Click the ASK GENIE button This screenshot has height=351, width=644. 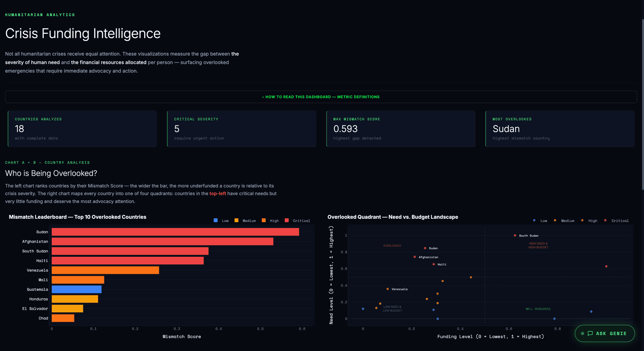click(x=604, y=333)
